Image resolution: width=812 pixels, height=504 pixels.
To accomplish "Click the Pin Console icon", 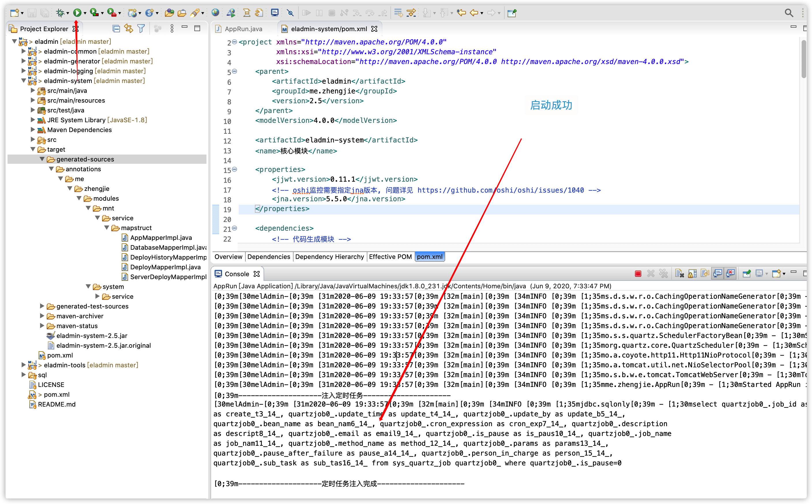I will coord(747,274).
